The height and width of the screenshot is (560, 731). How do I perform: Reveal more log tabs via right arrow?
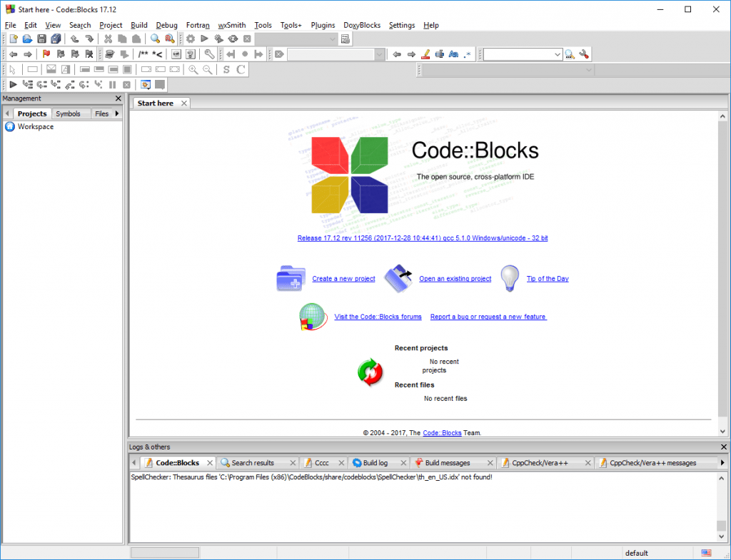click(722, 463)
